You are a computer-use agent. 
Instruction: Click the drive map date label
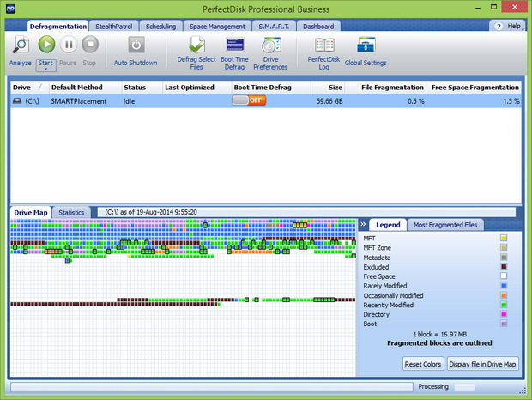tap(151, 212)
